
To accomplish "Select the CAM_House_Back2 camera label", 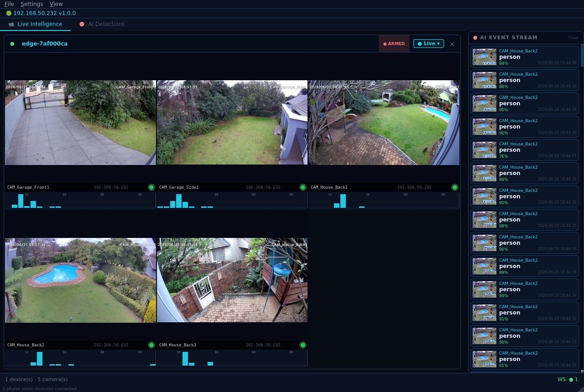I will coord(26,345).
